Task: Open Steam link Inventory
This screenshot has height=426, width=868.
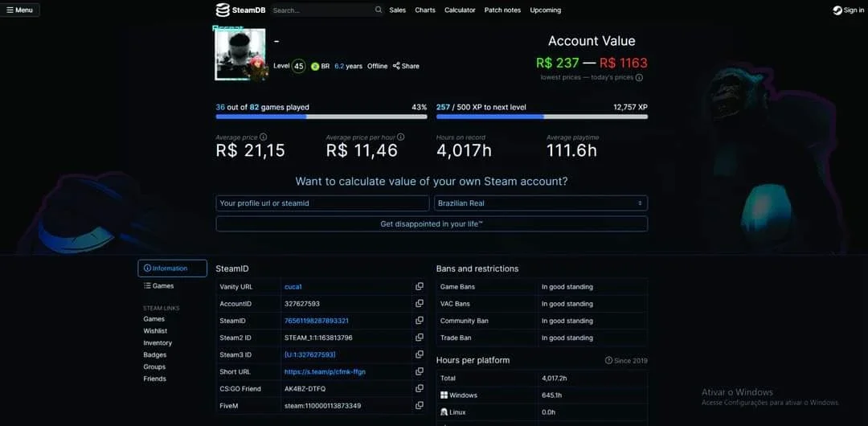Action: [158, 343]
